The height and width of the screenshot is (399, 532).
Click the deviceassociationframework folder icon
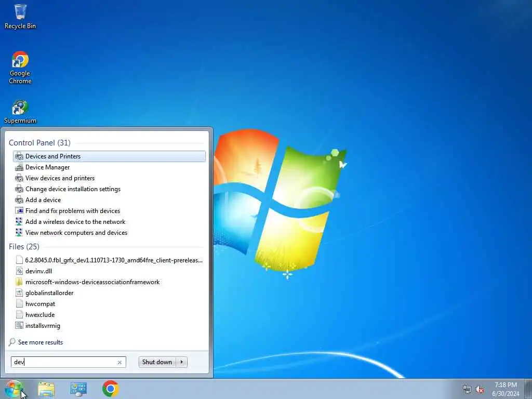click(x=19, y=282)
